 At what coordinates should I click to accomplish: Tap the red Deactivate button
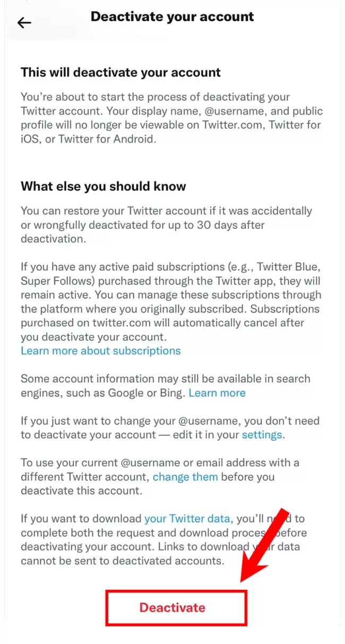(172, 607)
